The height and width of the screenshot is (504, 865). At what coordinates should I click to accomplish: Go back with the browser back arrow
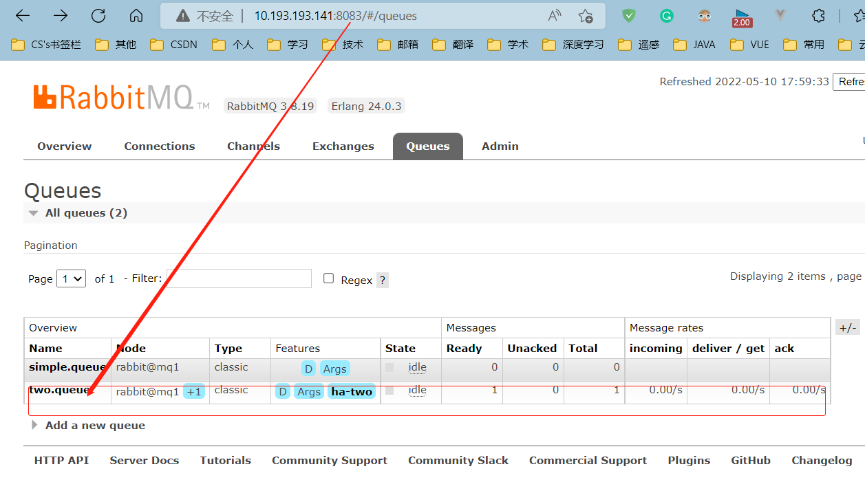pyautogui.click(x=22, y=16)
